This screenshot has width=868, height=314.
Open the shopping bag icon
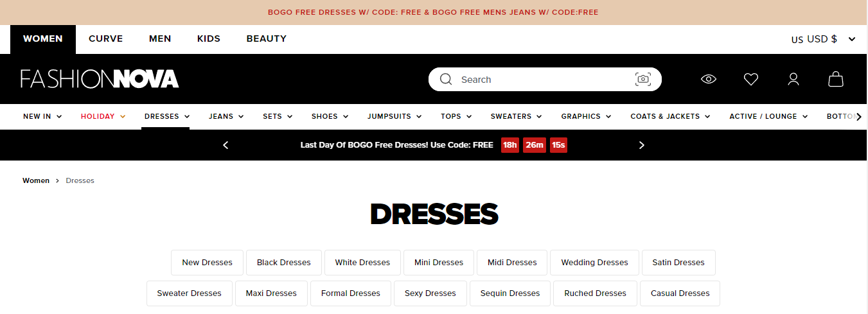[836, 79]
